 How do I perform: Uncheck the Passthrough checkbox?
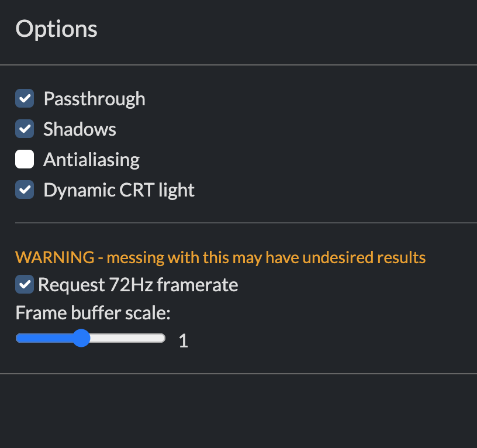coord(25,99)
